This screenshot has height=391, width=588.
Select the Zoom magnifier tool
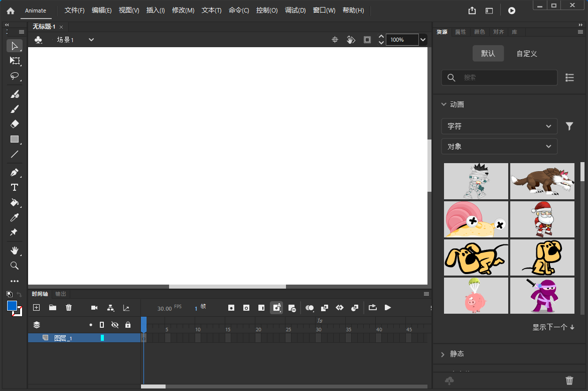click(14, 266)
